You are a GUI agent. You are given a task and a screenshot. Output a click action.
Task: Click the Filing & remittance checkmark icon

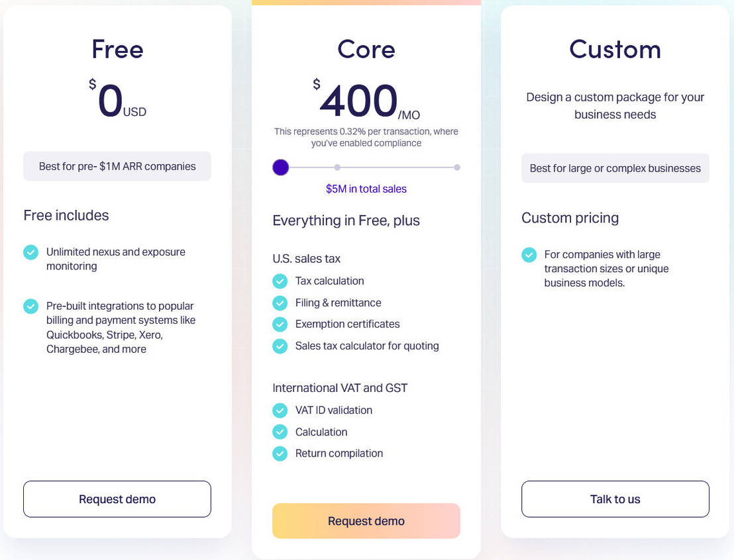point(280,303)
